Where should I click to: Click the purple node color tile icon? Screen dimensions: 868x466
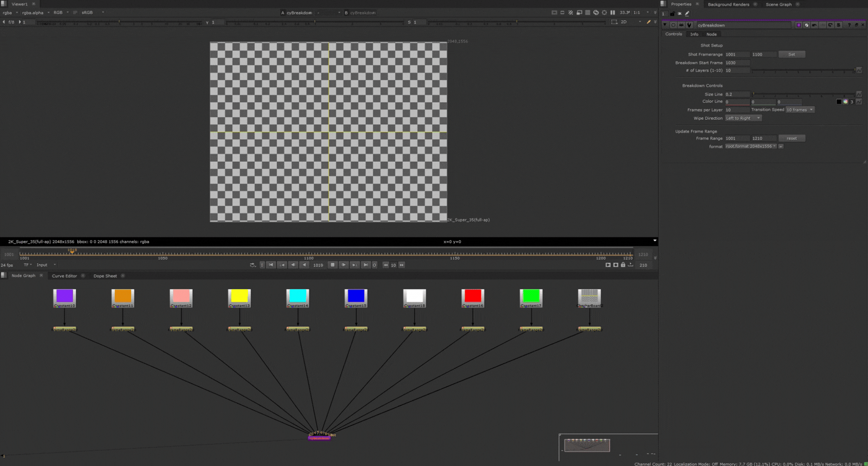click(x=799, y=25)
